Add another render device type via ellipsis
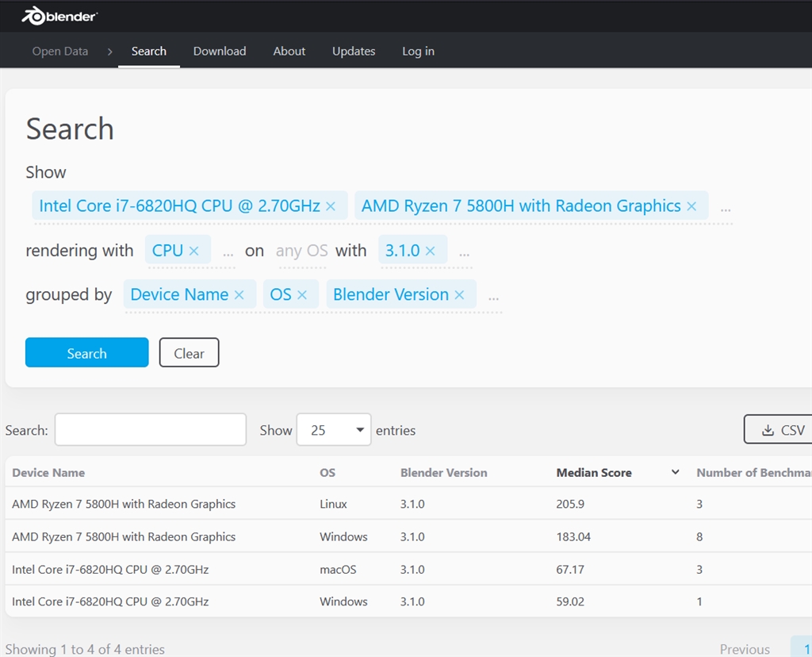Viewport: 812px width, 657px height. coord(228,254)
